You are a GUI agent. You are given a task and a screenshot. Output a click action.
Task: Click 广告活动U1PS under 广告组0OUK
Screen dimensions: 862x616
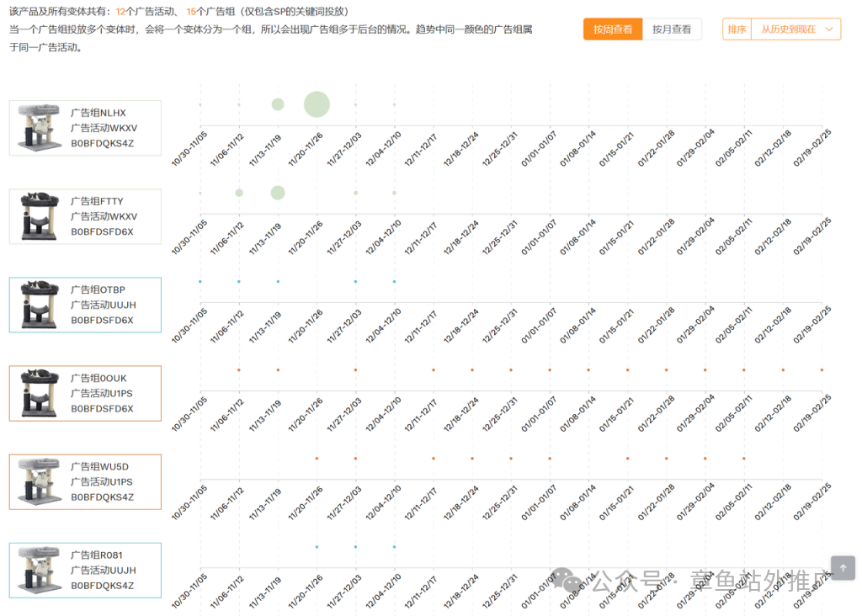102,394
